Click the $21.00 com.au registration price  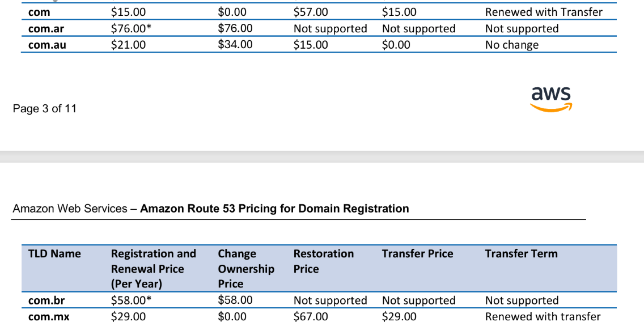[128, 44]
